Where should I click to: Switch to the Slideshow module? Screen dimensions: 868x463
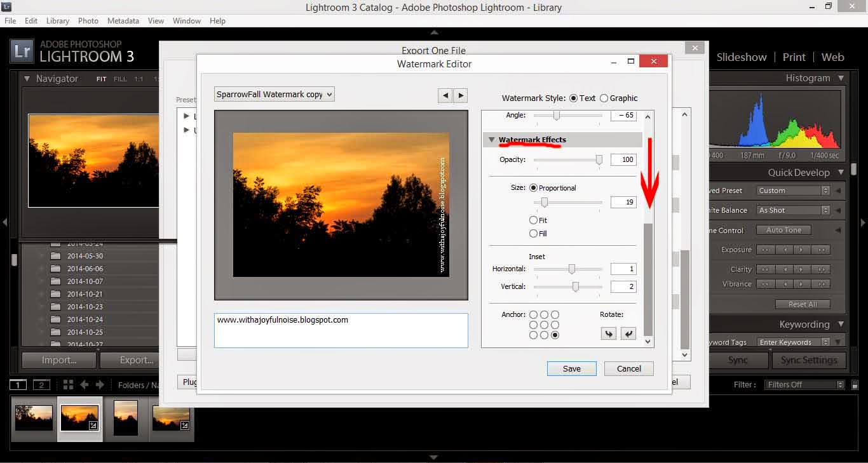pos(741,57)
